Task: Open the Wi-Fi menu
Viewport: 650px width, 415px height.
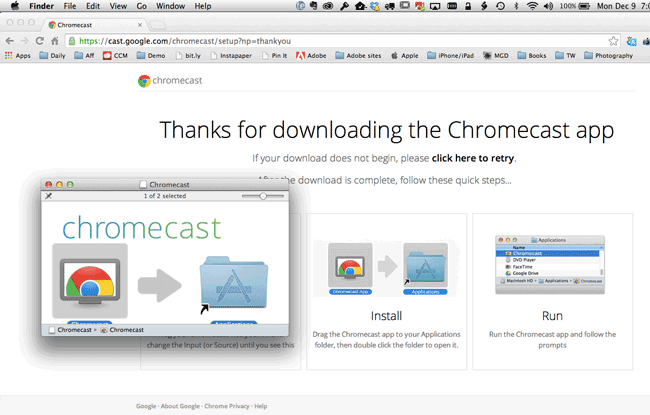Action: coord(532,6)
